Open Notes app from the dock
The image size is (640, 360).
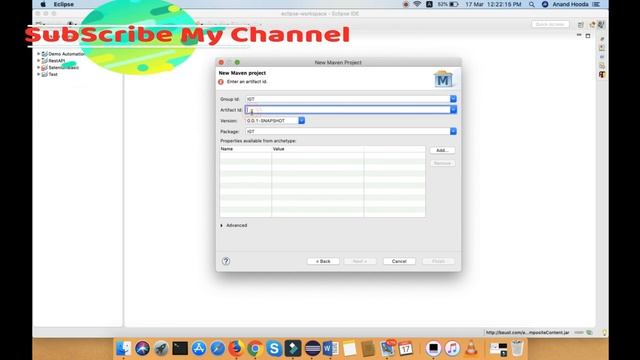point(349,348)
